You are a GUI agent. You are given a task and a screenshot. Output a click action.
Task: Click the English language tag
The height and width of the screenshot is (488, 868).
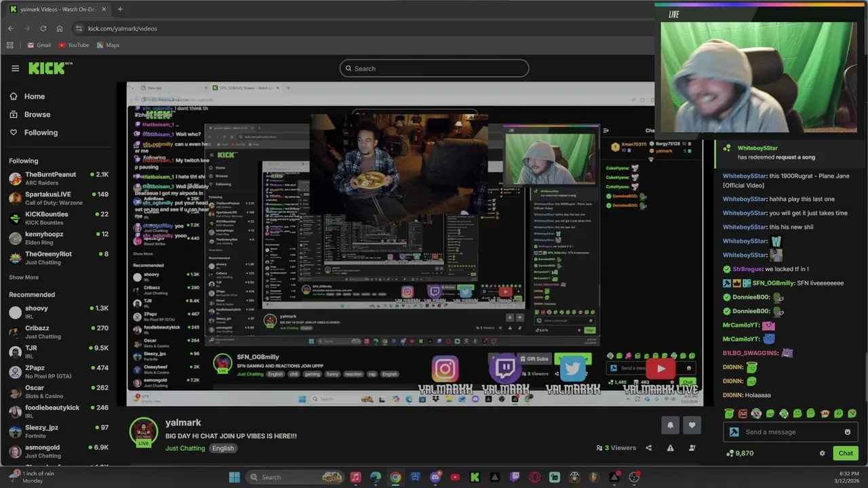pyautogui.click(x=223, y=448)
